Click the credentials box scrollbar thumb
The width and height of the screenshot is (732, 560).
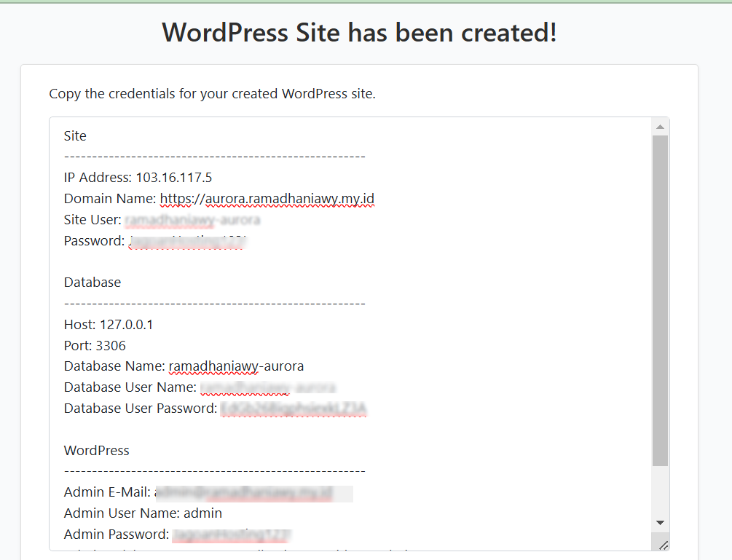pyautogui.click(x=660, y=301)
